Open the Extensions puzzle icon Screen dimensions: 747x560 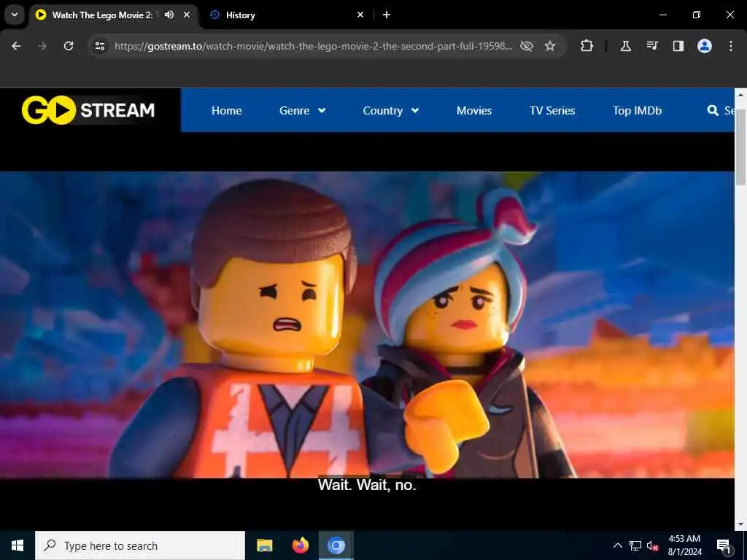(x=587, y=46)
